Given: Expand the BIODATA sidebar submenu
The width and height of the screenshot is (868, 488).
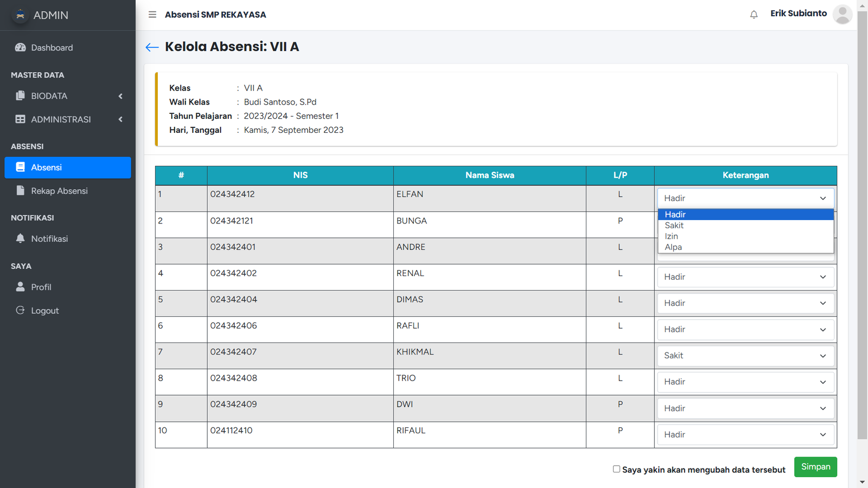Looking at the screenshot, I should (68, 96).
